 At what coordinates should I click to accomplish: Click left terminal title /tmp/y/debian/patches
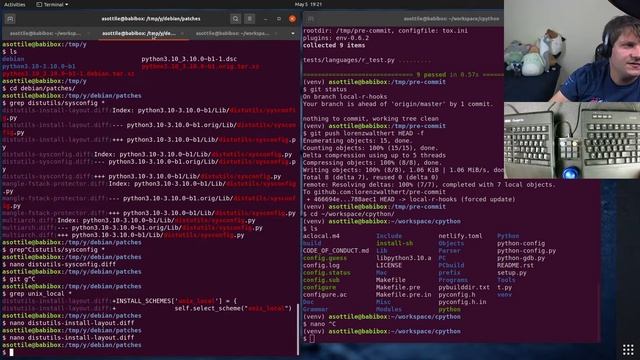tap(151, 19)
